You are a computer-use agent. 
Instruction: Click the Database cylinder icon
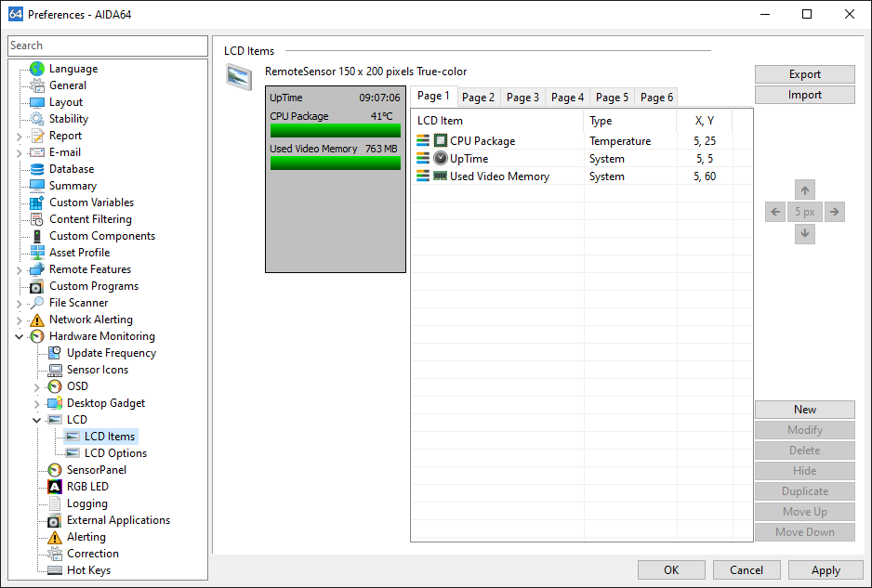pyautogui.click(x=37, y=169)
